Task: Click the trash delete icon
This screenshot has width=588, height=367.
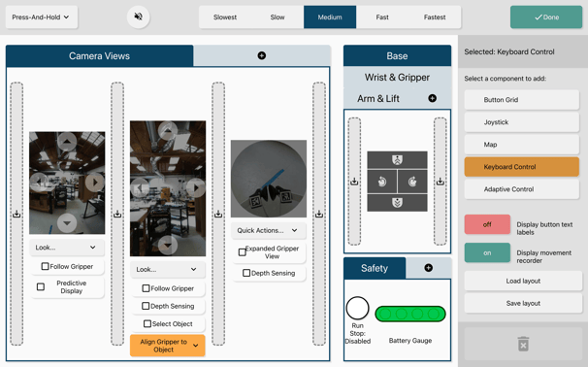Action: (x=523, y=344)
